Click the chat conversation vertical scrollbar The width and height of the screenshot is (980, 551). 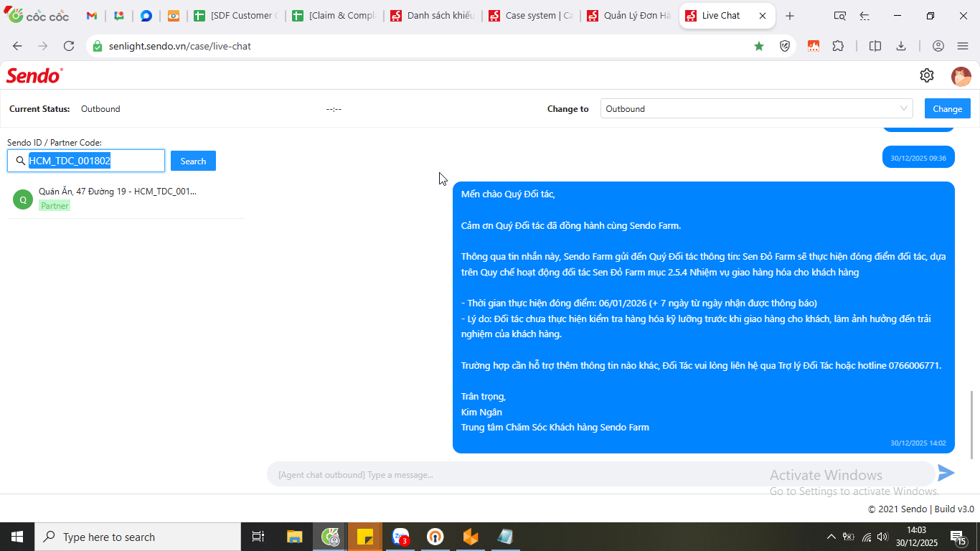click(973, 423)
